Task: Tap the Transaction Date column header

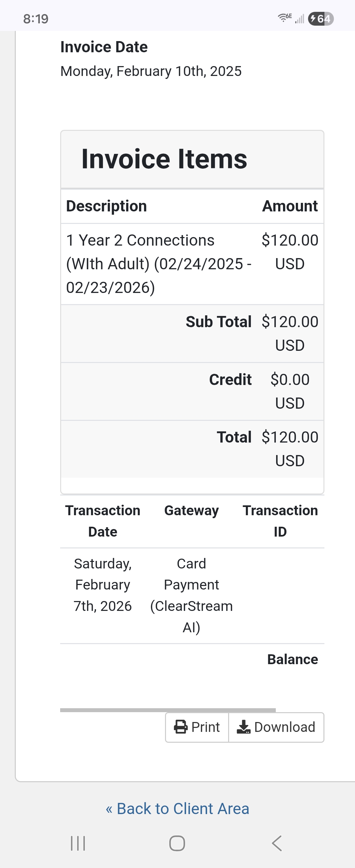Action: 103,521
